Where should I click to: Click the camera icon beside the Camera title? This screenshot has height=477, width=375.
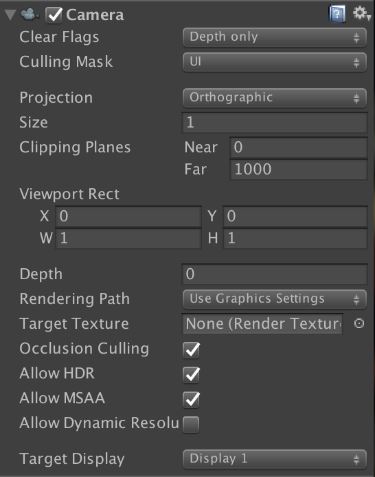29,14
